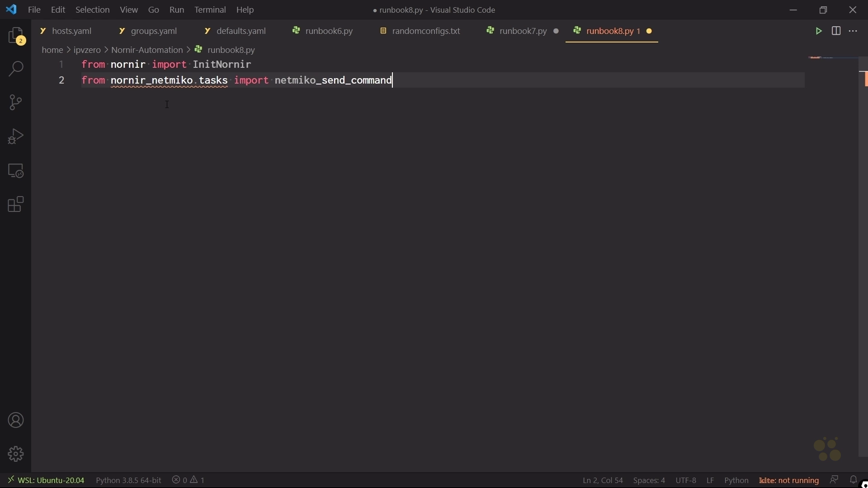Open Problems via the warnings indicator

pos(188,480)
